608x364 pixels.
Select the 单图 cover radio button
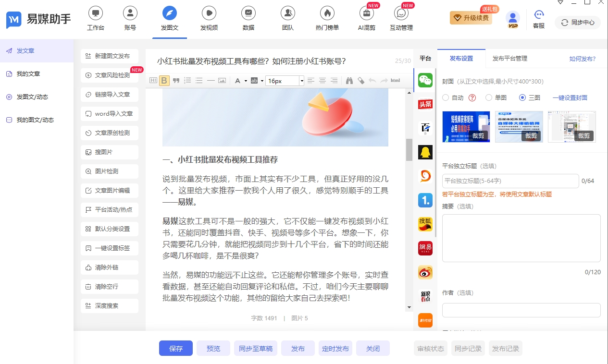click(489, 97)
